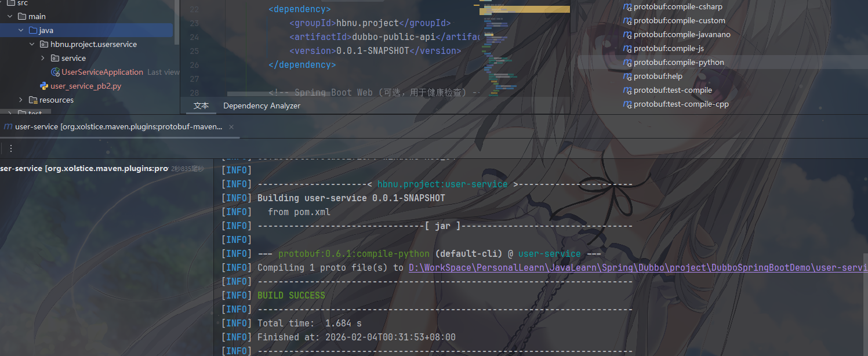Click the service package icon
Viewport: 868px width, 356px height.
(x=55, y=58)
